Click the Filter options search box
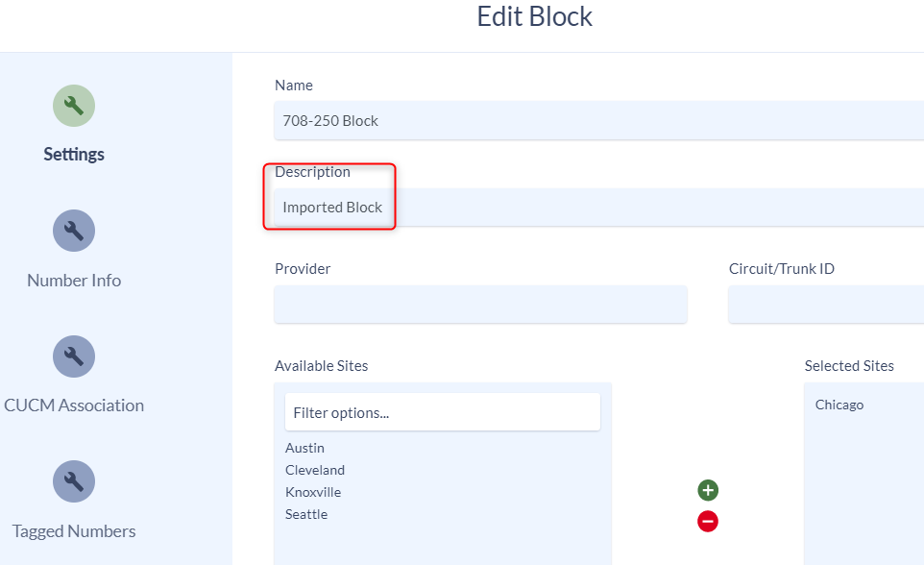 [443, 412]
